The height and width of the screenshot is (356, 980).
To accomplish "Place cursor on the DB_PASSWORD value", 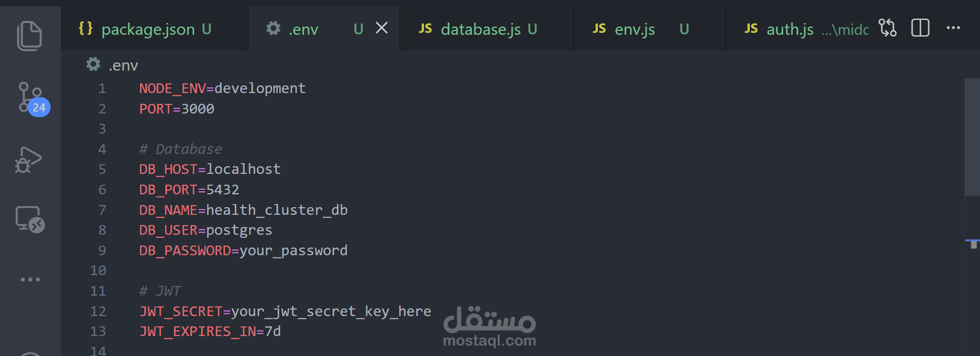I will click(294, 251).
